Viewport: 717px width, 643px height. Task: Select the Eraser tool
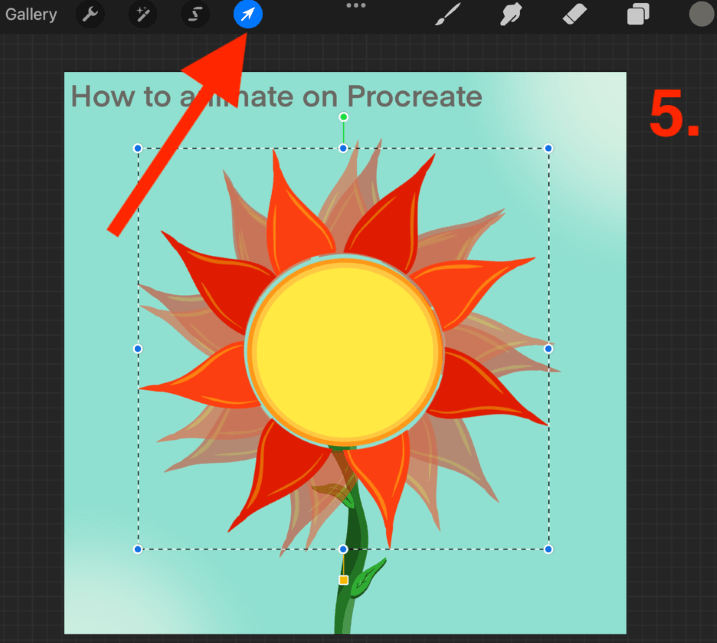tap(574, 14)
